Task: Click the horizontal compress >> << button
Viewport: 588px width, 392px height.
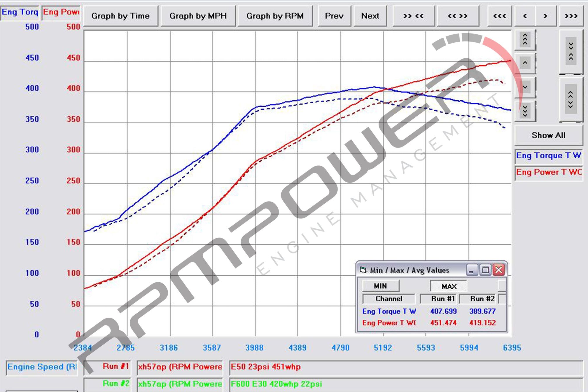Action: click(413, 16)
